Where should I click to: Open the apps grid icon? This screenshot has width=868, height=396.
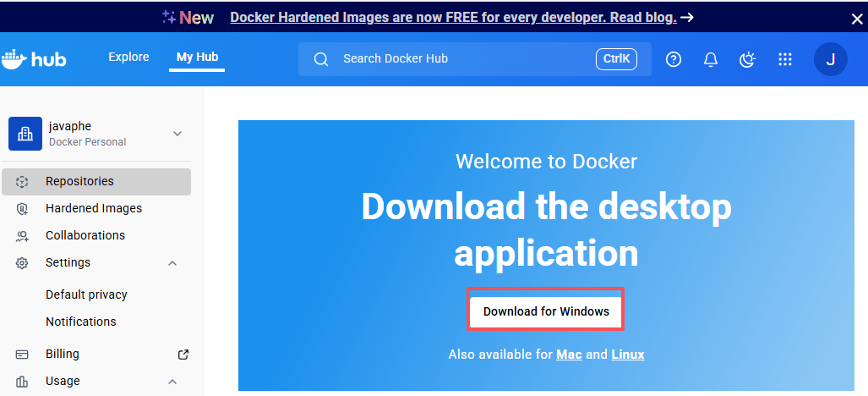point(785,59)
